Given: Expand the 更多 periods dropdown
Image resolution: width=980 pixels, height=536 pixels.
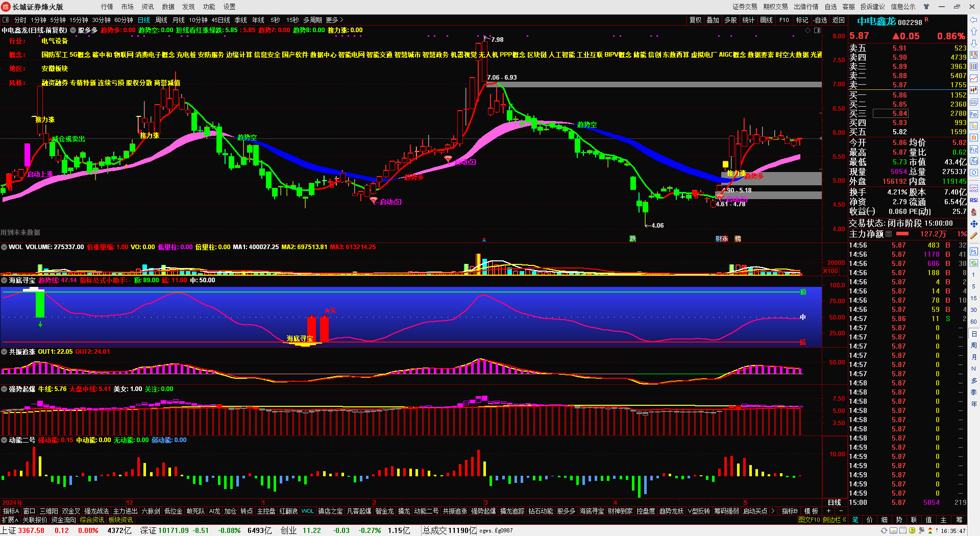Looking at the screenshot, I should point(334,20).
